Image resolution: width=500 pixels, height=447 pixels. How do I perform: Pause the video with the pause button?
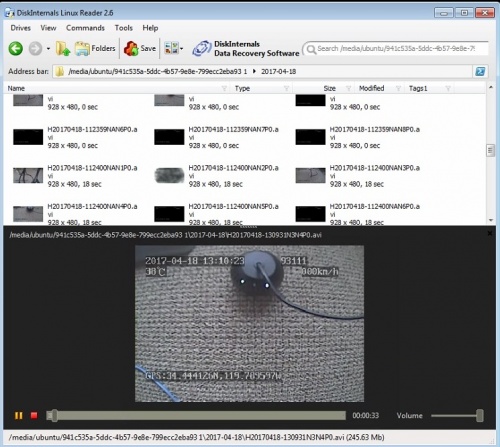(x=19, y=416)
